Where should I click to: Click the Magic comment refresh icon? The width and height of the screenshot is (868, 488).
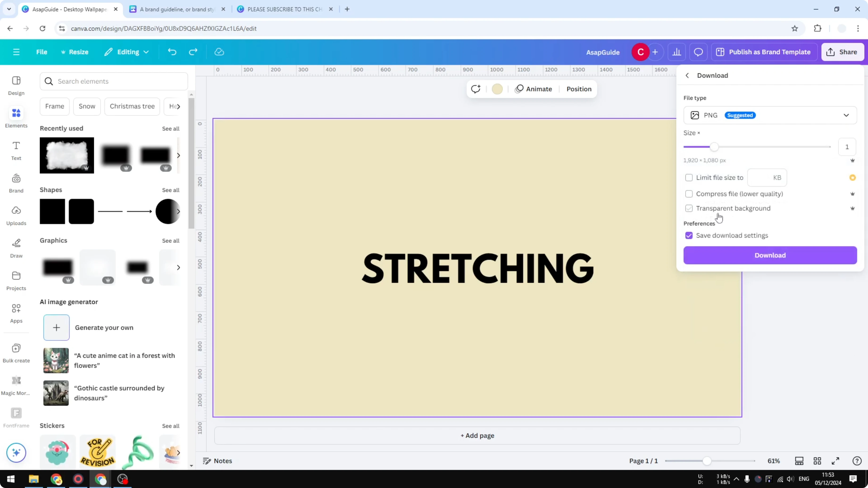(x=476, y=89)
